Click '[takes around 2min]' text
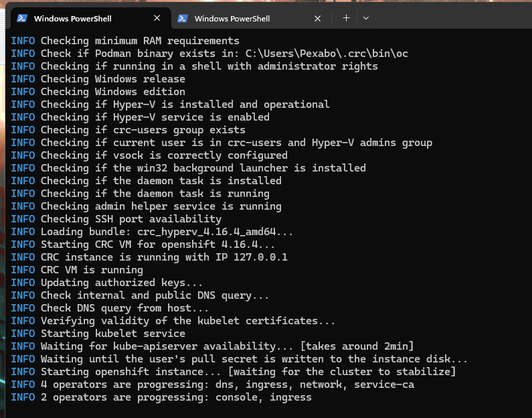The width and height of the screenshot is (532, 418). pyautogui.click(x=357, y=346)
